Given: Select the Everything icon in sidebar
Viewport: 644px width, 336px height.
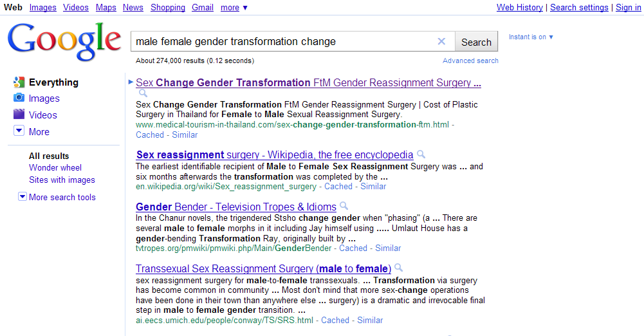Looking at the screenshot, I should click(x=19, y=82).
